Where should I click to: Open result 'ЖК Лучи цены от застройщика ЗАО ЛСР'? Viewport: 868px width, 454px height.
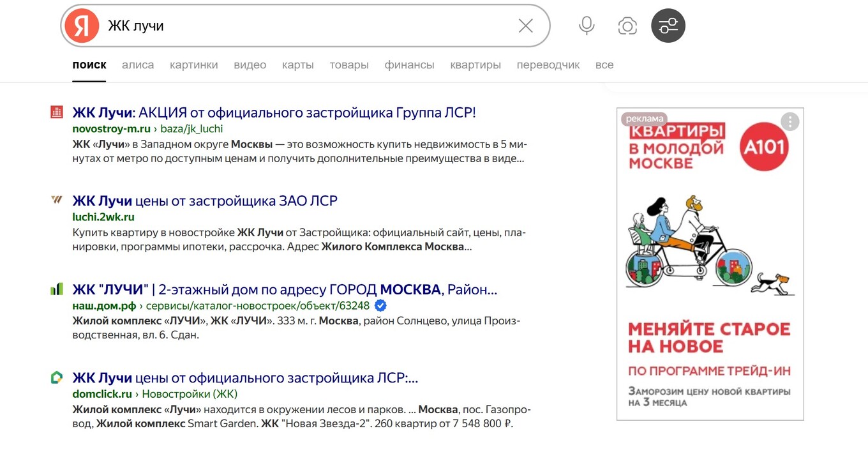point(205,201)
